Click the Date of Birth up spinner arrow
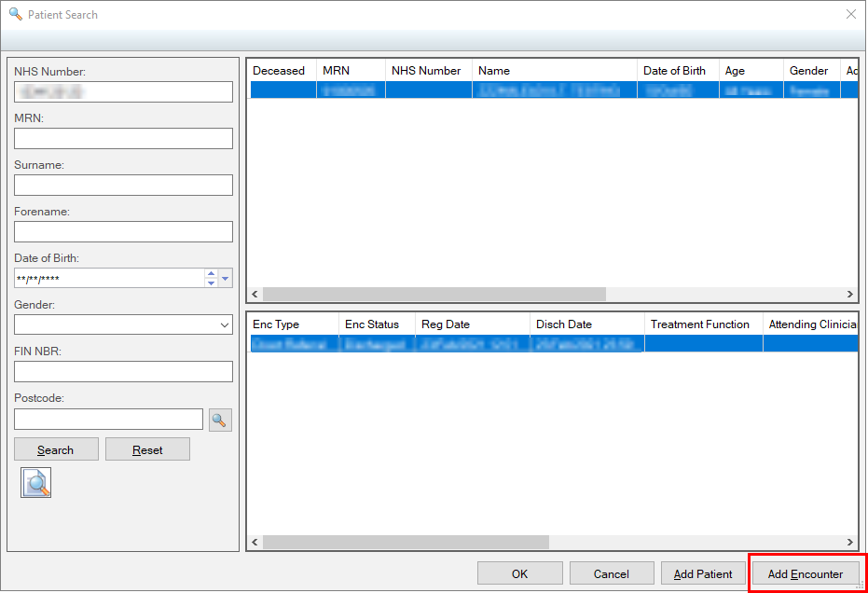Screen dimensions: 868x593 [x=211, y=273]
